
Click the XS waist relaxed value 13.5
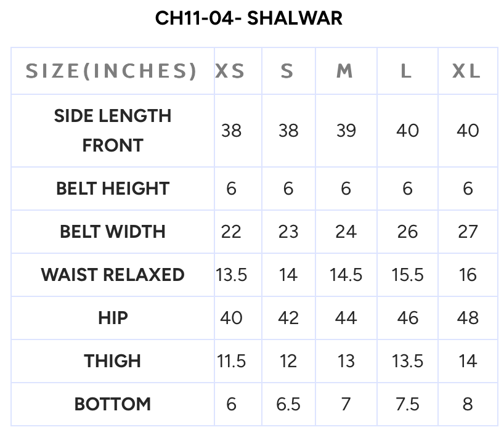tap(232, 275)
